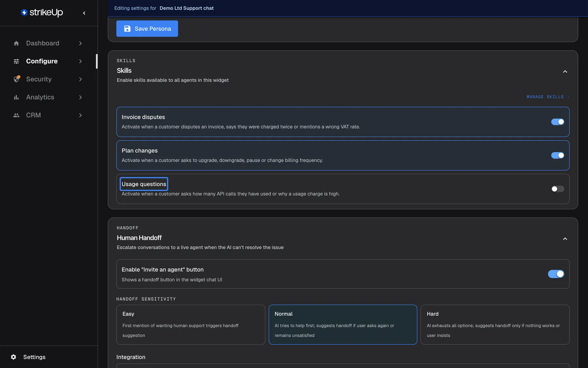Disable the Invoice disputes skill toggle
Image resolution: width=588 pixels, height=368 pixels.
click(558, 122)
